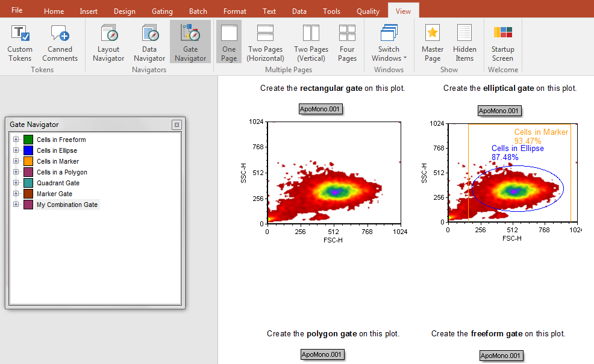Screen dimensions: 594x364
Task: Open the Switch Windows dropdown
Action: (x=389, y=43)
